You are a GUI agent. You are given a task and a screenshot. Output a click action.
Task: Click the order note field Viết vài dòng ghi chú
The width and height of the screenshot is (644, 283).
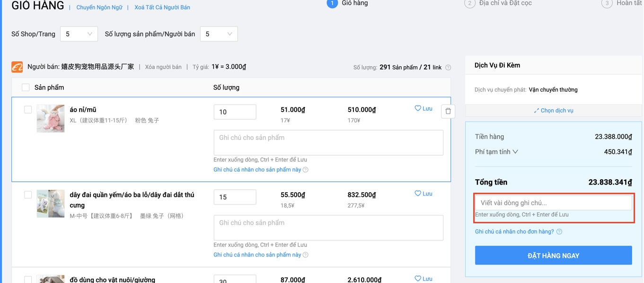click(553, 203)
